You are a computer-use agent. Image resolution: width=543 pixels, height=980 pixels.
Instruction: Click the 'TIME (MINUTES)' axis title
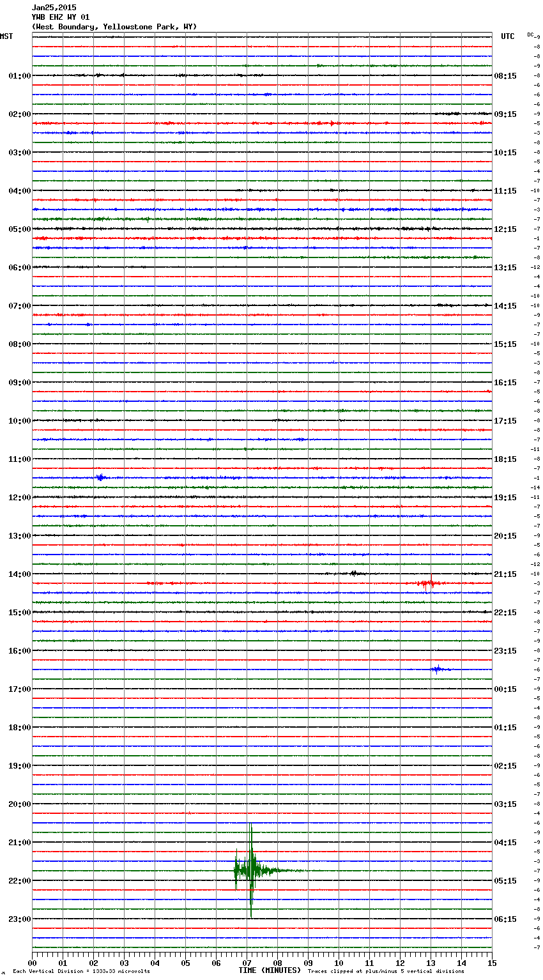pyautogui.click(x=270, y=970)
